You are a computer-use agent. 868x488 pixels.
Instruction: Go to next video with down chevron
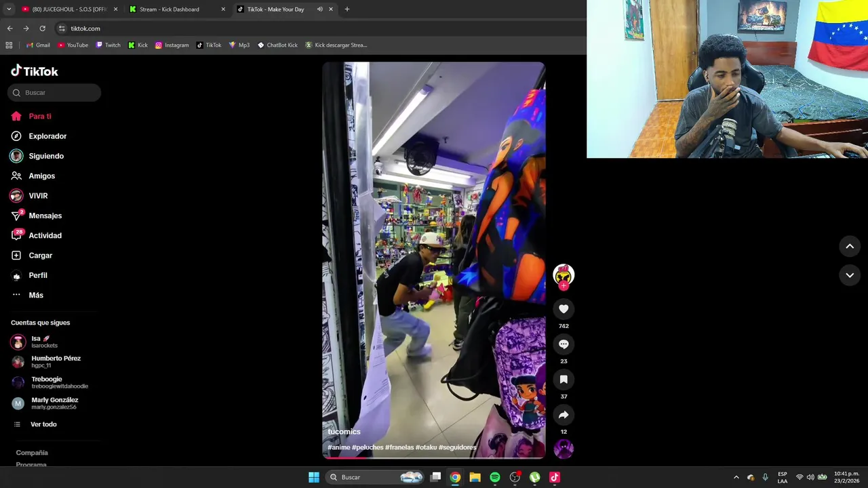click(x=850, y=275)
